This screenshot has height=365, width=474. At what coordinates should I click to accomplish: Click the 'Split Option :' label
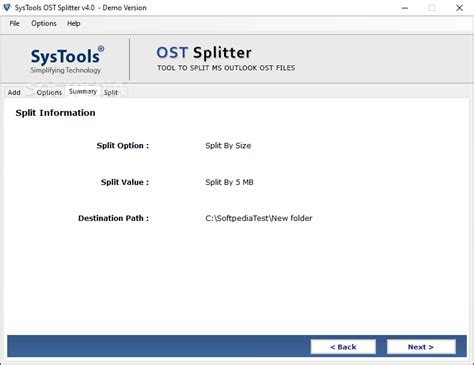pos(123,146)
